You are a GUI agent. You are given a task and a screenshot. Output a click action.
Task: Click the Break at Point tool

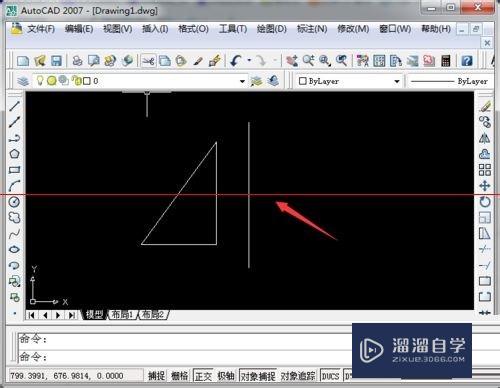485,281
